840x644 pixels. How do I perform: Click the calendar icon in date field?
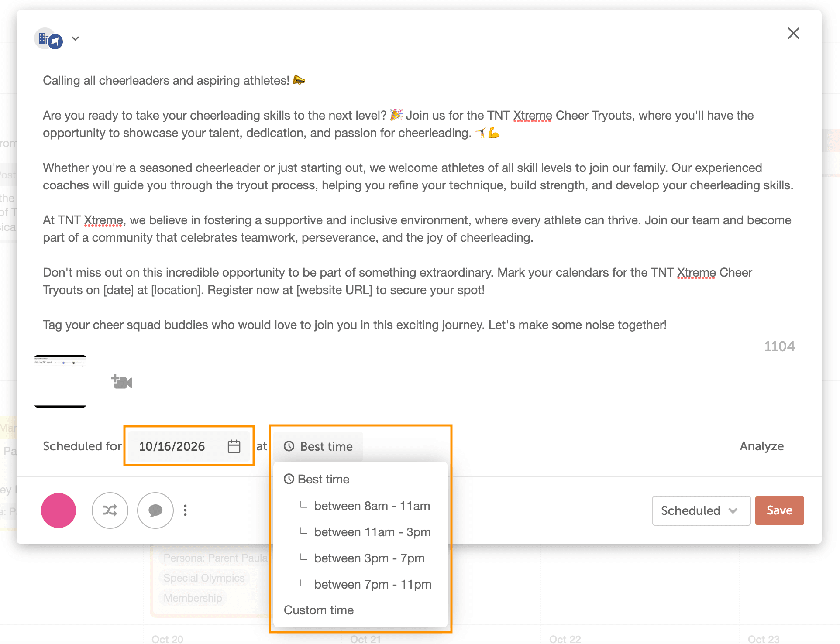234,446
